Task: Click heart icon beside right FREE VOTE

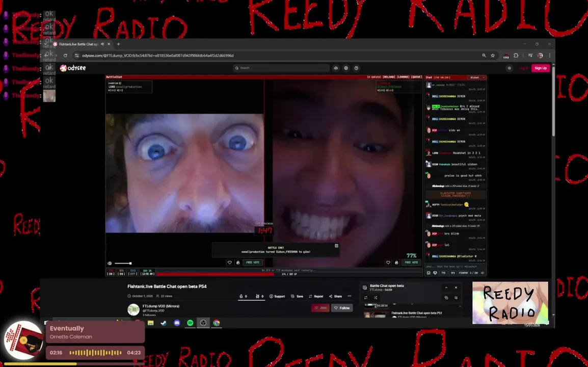Action: coord(388,263)
